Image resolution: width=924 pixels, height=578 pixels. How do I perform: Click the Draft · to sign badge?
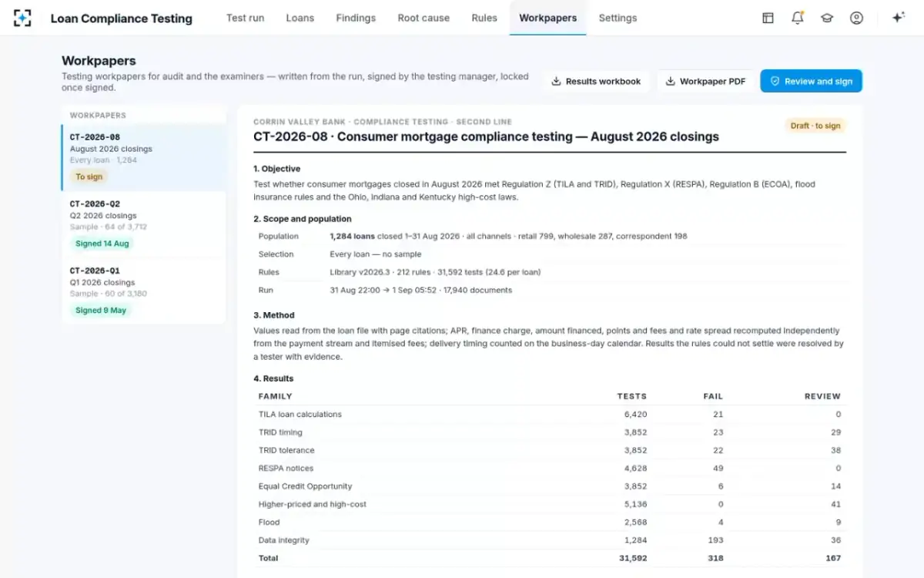point(815,126)
